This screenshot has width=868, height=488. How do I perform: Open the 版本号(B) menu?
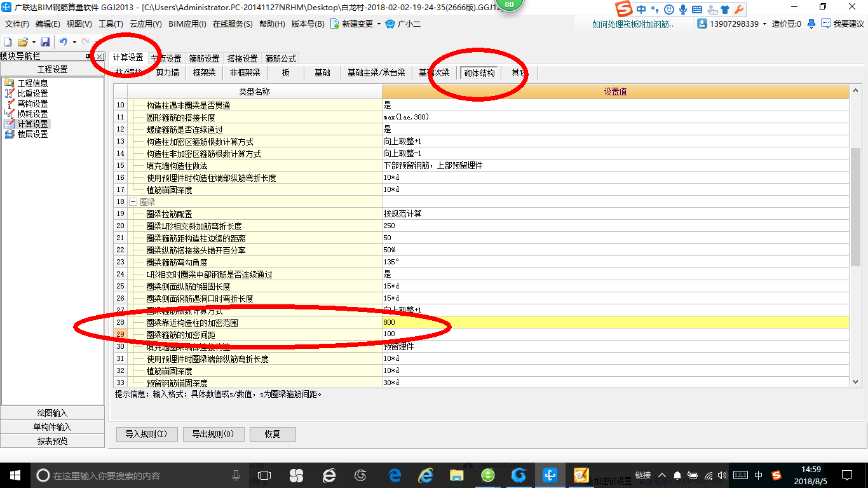click(308, 24)
